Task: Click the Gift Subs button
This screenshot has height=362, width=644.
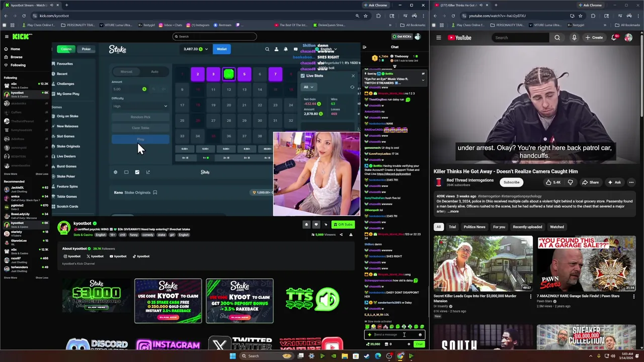Action: coord(343,225)
